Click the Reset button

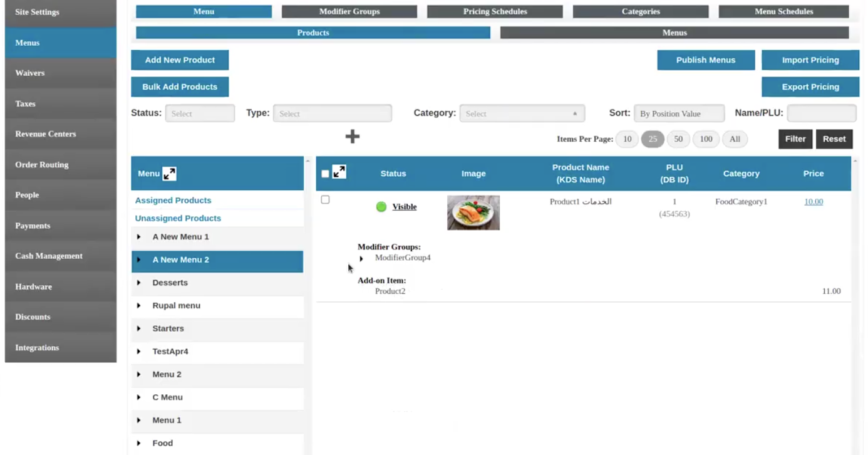[x=834, y=139]
